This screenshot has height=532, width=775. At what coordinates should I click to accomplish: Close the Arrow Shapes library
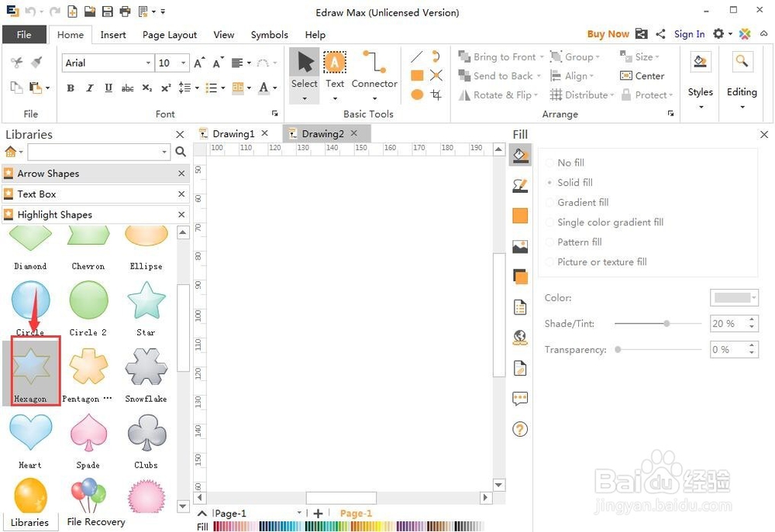click(181, 173)
